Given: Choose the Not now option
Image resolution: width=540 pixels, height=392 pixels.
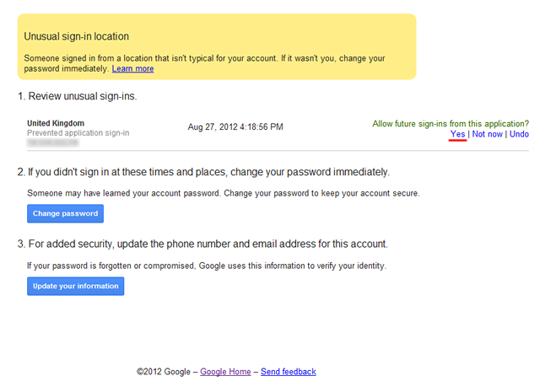Looking at the screenshot, I should point(488,134).
